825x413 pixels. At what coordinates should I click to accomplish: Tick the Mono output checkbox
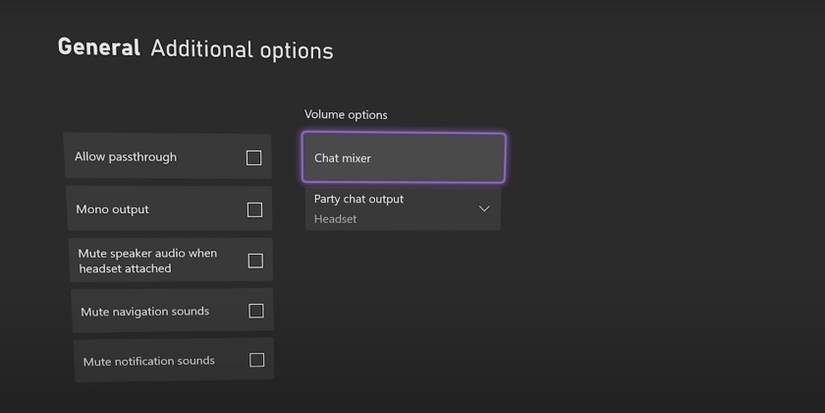click(x=255, y=210)
